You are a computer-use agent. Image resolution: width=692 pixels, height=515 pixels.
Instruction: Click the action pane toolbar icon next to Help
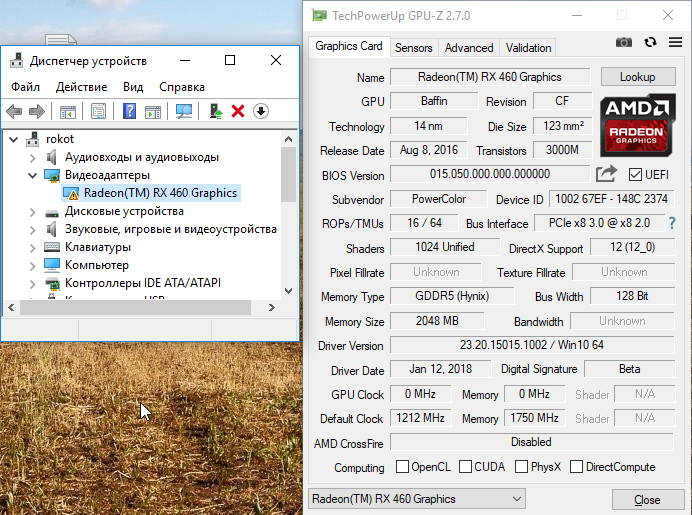tap(153, 111)
